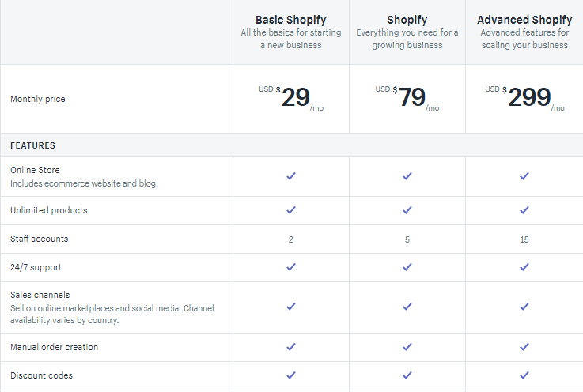Click the Advanced Shopify staff accounts value 15
This screenshot has height=392, width=583.
524,239
